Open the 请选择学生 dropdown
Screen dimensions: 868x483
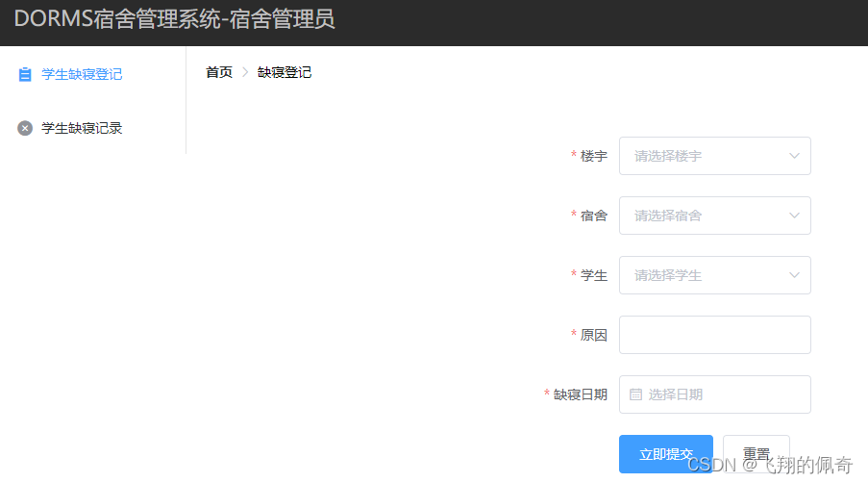[714, 275]
